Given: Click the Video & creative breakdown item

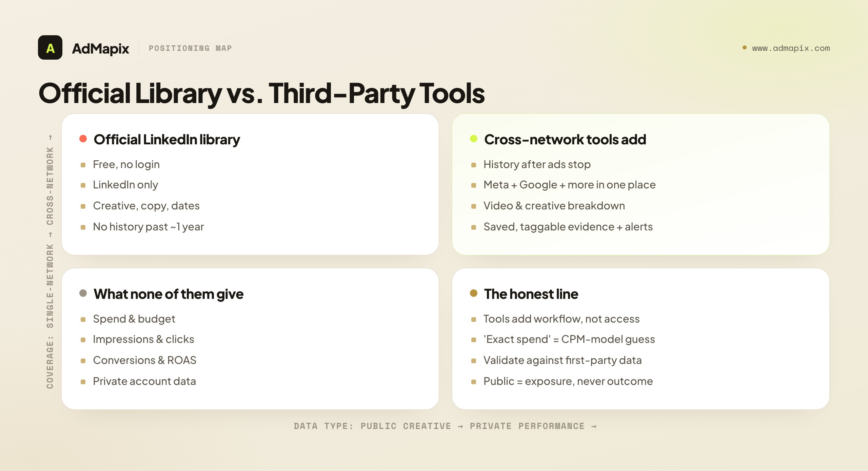Looking at the screenshot, I should point(554,206).
